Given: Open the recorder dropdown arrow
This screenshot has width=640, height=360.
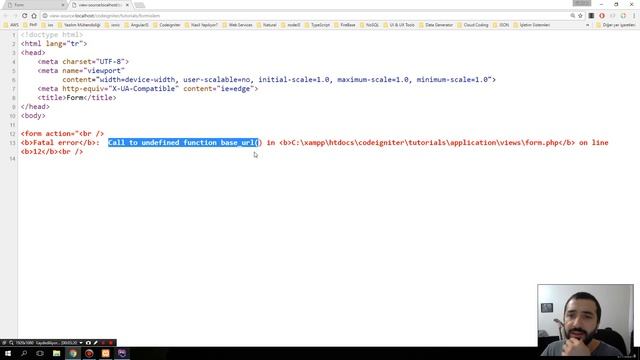Looking at the screenshot, I should coord(81,343).
